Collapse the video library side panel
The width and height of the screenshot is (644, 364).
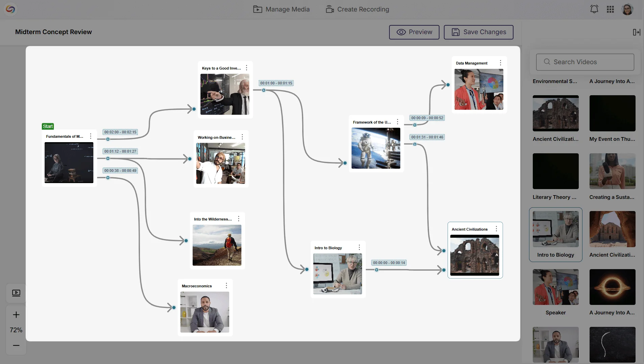[636, 32]
